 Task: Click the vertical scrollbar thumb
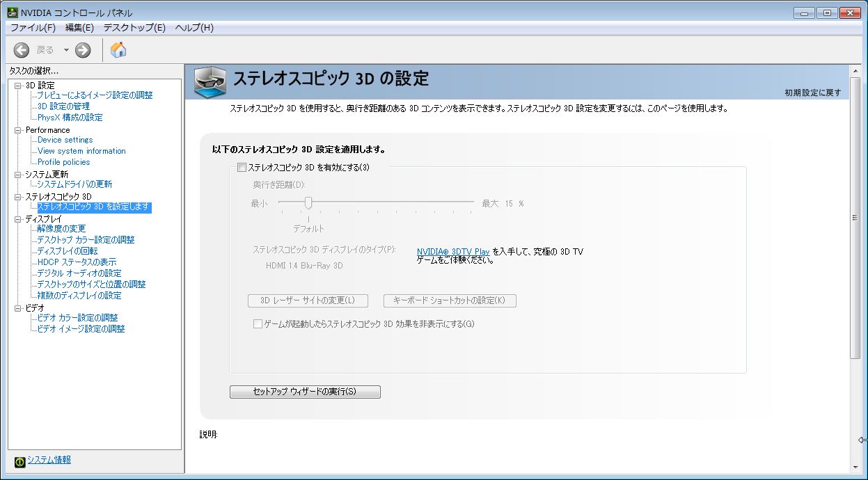click(855, 218)
